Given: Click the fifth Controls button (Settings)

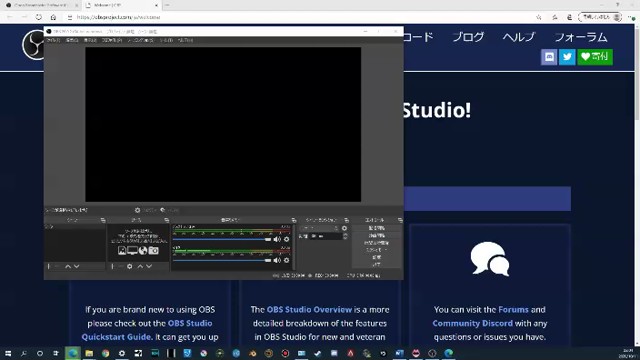Looking at the screenshot, I should point(376,258).
